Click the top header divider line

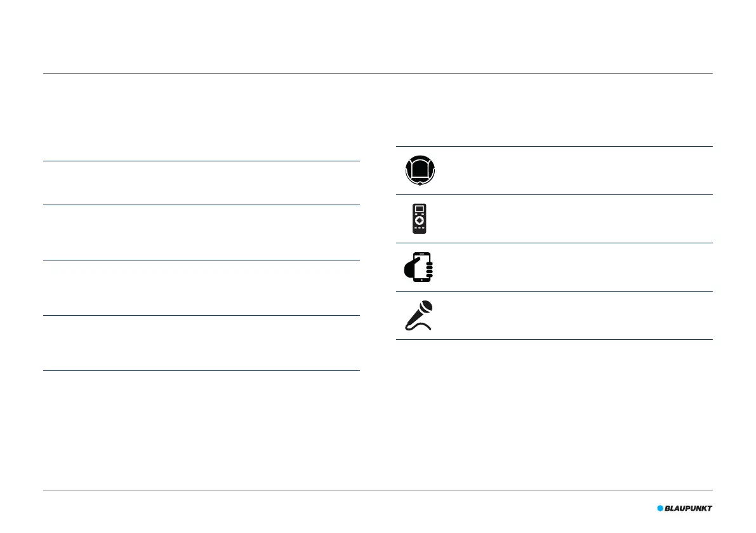378,73
